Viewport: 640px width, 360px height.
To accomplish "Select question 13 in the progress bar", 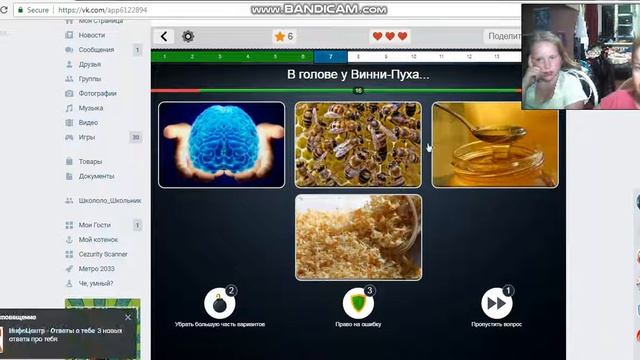I will pos(497,57).
